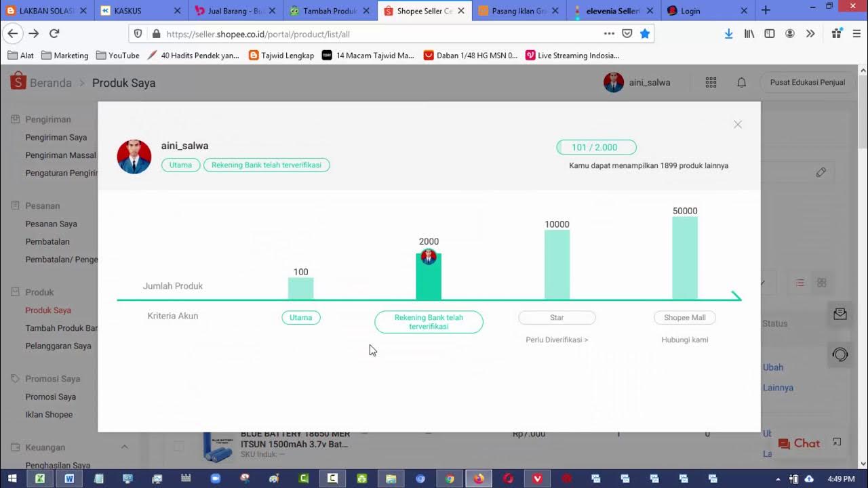Viewport: 868px width, 488px height.
Task: Click the pencil edit icon on the right
Action: [x=821, y=172]
